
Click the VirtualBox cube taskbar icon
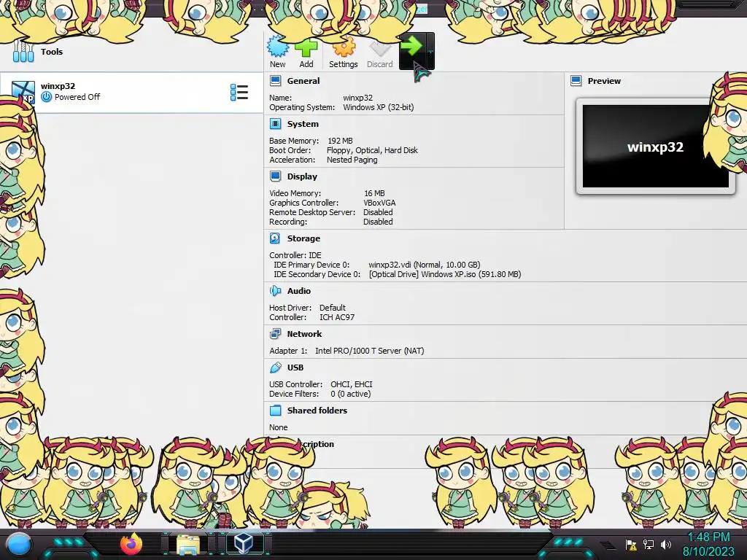244,542
